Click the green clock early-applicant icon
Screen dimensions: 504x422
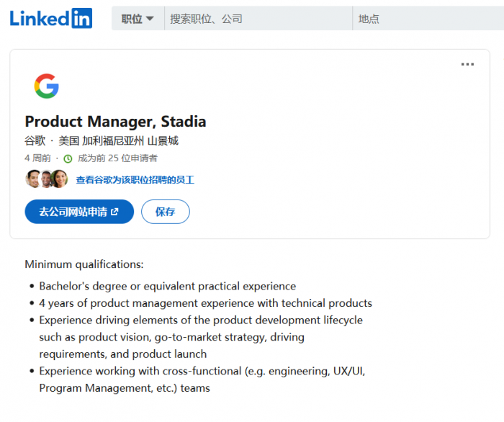[x=68, y=158]
